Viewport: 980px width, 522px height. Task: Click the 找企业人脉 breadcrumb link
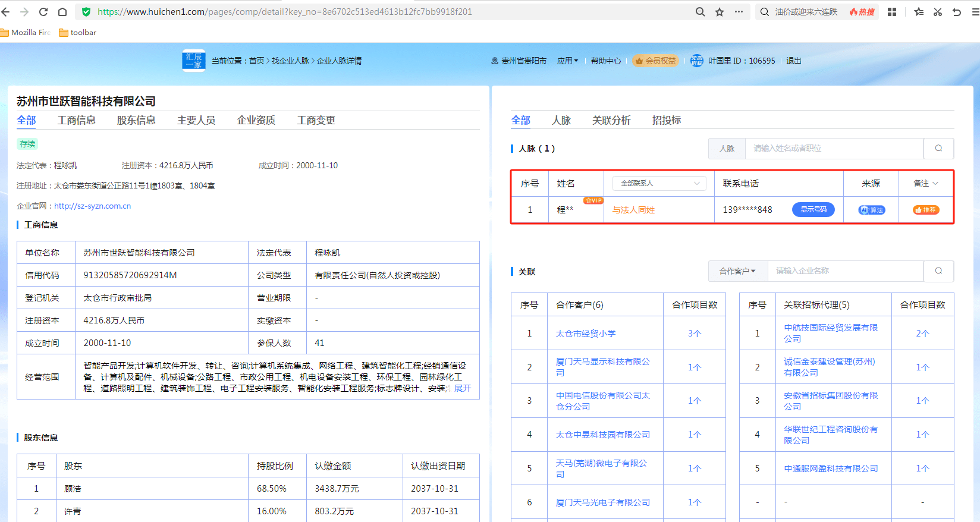coord(290,61)
